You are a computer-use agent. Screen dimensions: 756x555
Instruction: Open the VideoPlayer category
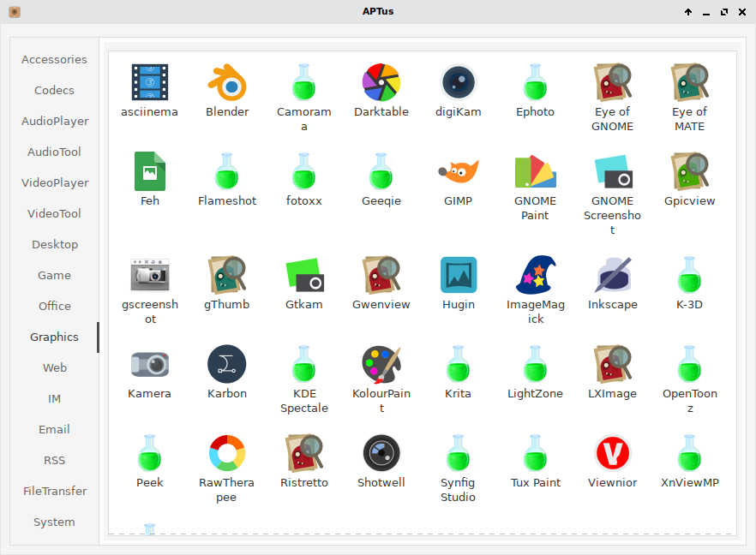click(55, 182)
